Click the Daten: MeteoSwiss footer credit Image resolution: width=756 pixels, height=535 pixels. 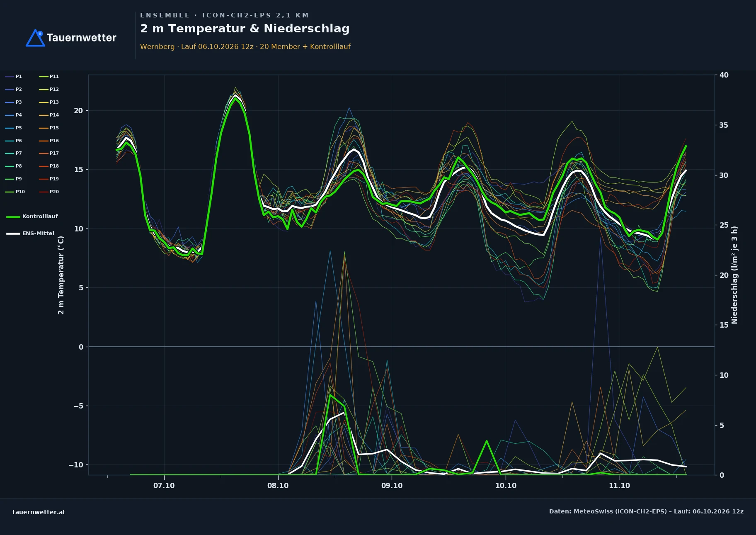point(646,511)
